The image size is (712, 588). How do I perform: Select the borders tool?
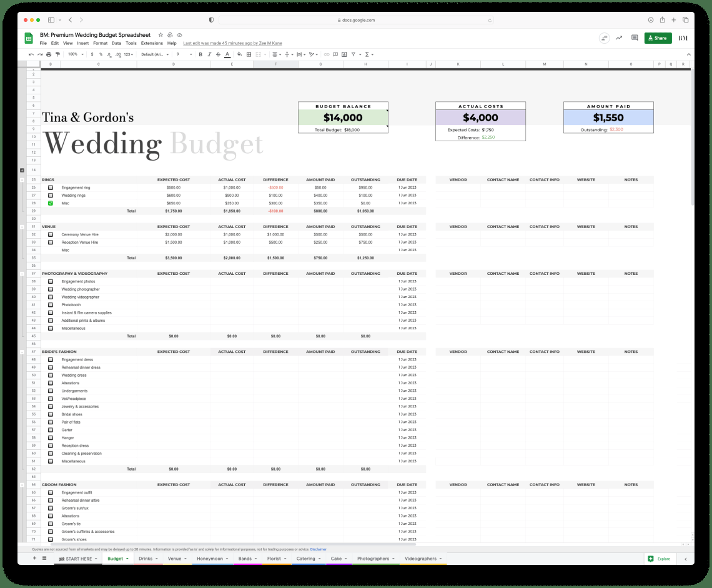point(249,54)
